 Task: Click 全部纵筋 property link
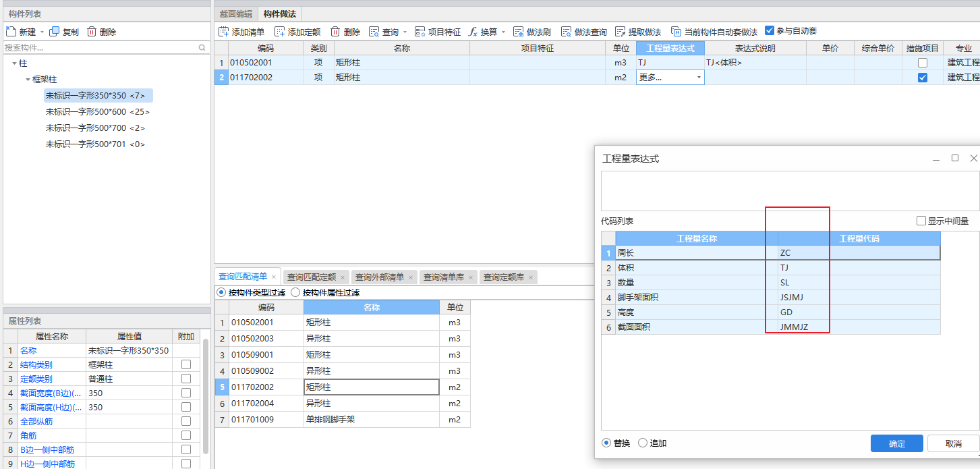pyautogui.click(x=36, y=421)
